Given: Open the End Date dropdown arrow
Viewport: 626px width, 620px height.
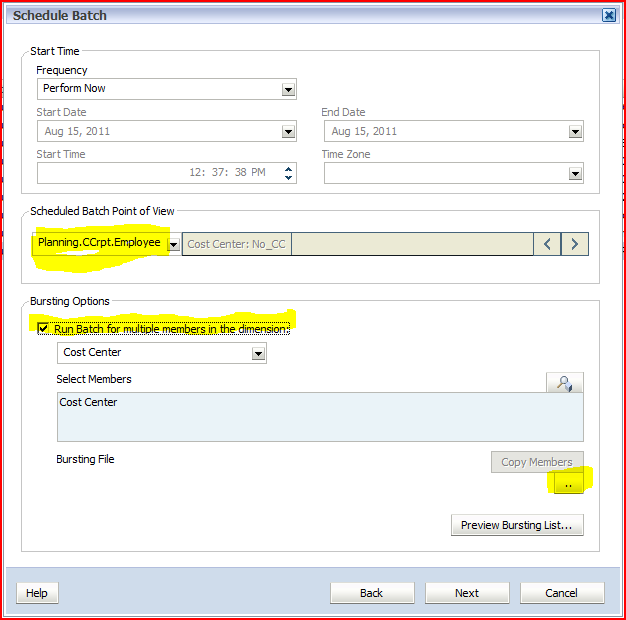Looking at the screenshot, I should click(575, 131).
